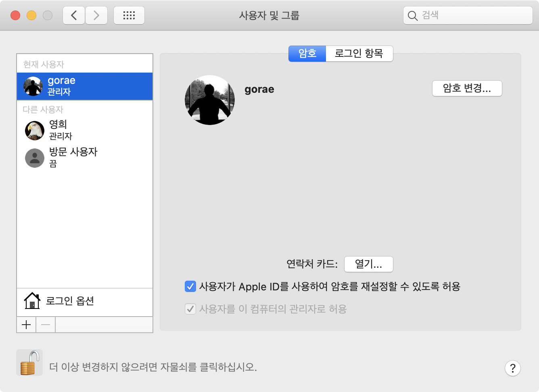Viewport: 539px width, 392px height.
Task: Select the gorae user in sidebar
Action: [85, 86]
